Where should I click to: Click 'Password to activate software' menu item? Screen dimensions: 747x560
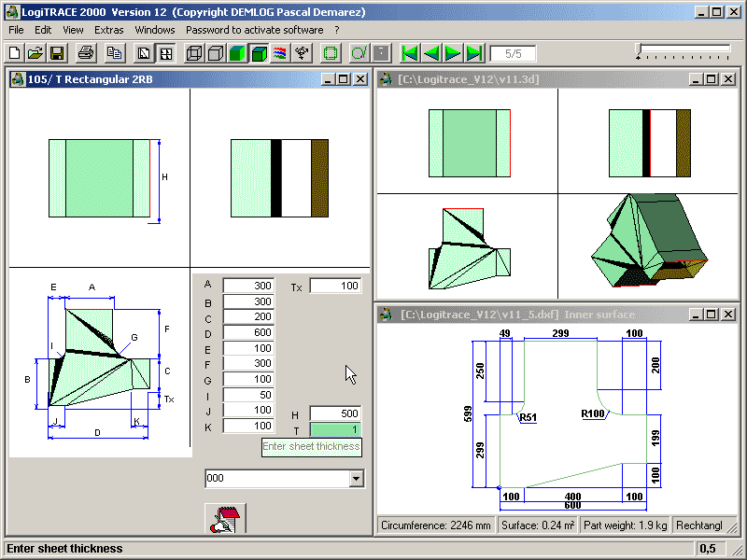pos(254,30)
